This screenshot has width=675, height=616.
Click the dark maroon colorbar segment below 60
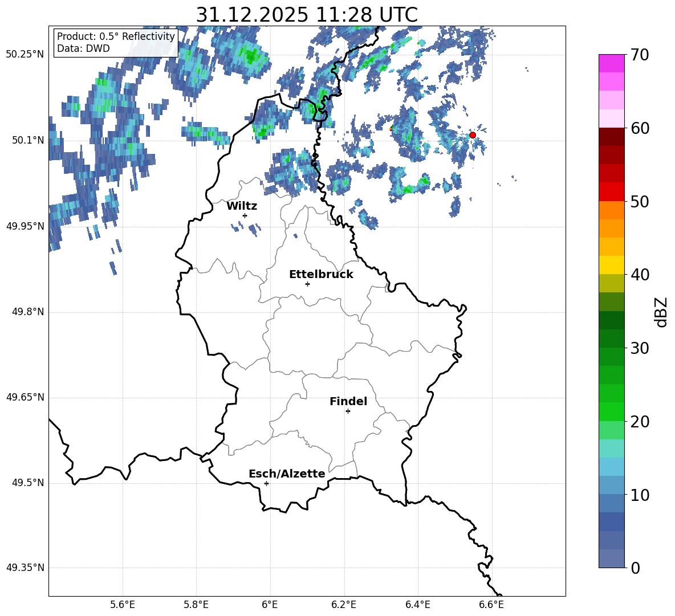612,137
